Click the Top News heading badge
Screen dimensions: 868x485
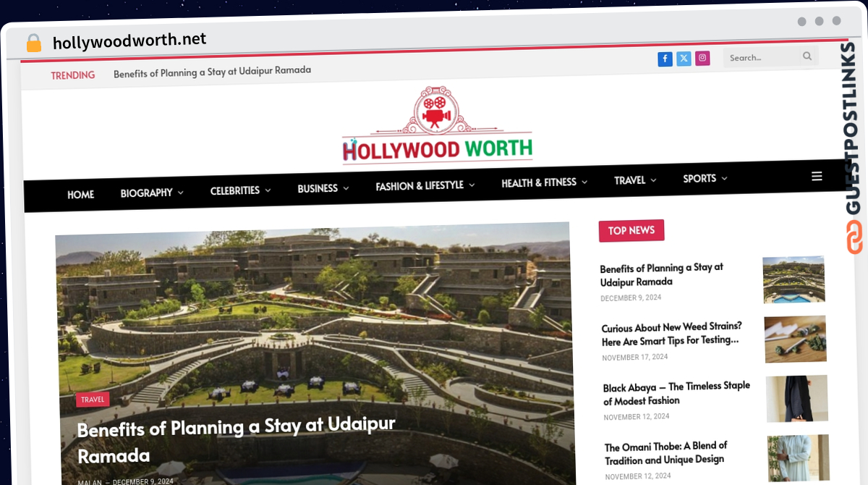(x=631, y=230)
